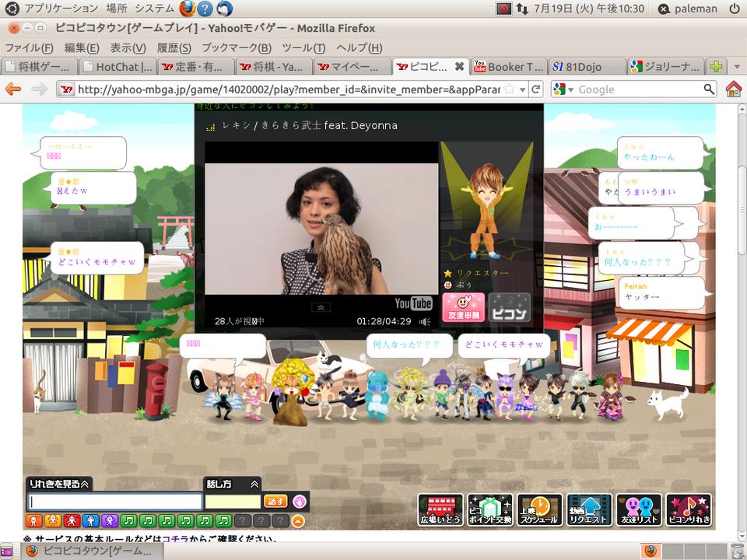Click the chat message input field
The width and height of the screenshot is (747, 560).
click(x=115, y=502)
